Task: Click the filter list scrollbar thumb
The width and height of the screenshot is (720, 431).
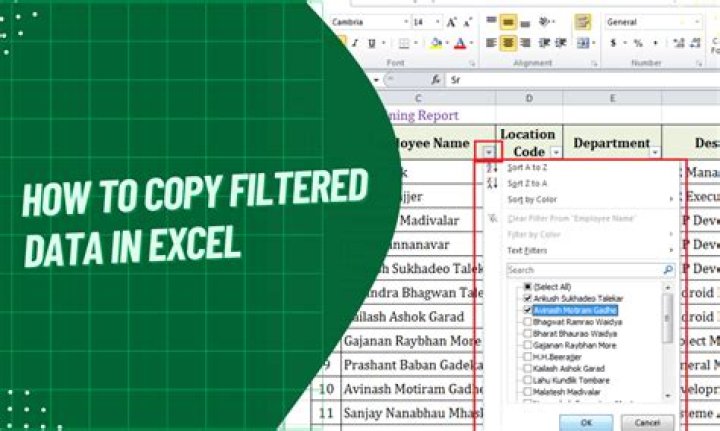Action: point(668,318)
